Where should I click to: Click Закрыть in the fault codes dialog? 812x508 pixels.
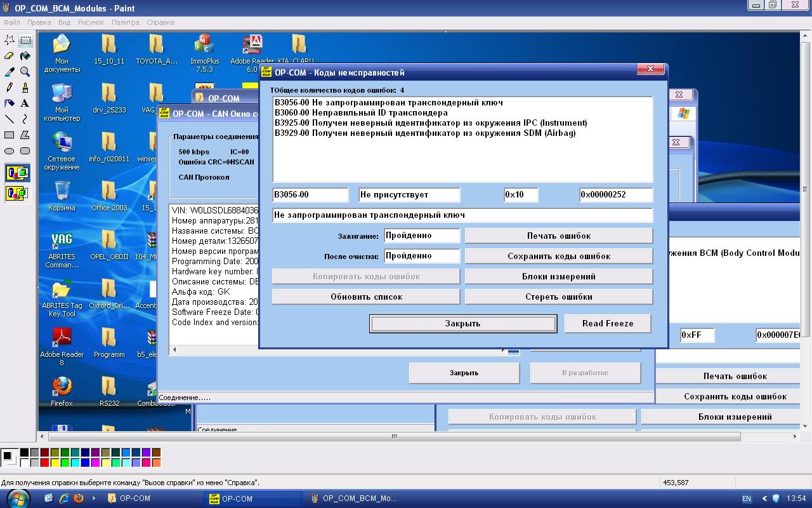coord(463,323)
